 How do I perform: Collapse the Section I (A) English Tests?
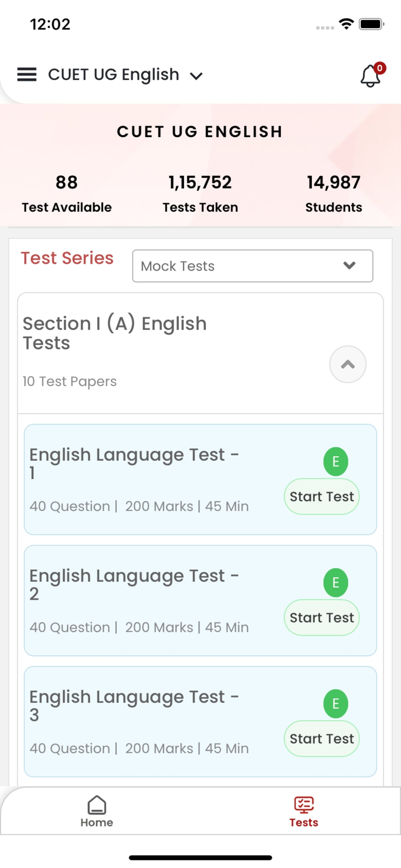pyautogui.click(x=348, y=364)
